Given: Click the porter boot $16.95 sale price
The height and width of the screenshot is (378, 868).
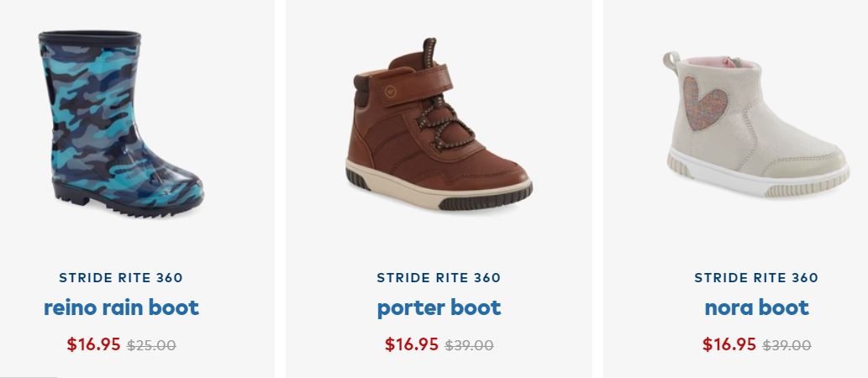Looking at the screenshot, I should [x=412, y=344].
